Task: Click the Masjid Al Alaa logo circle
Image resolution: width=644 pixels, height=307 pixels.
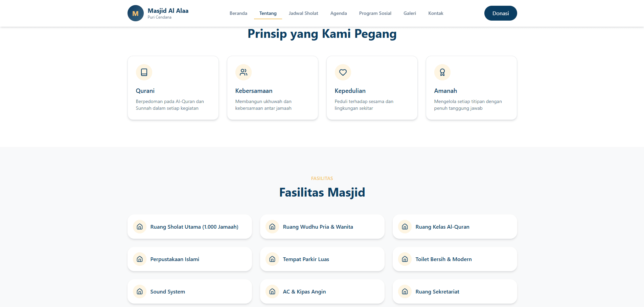Action: tap(135, 14)
